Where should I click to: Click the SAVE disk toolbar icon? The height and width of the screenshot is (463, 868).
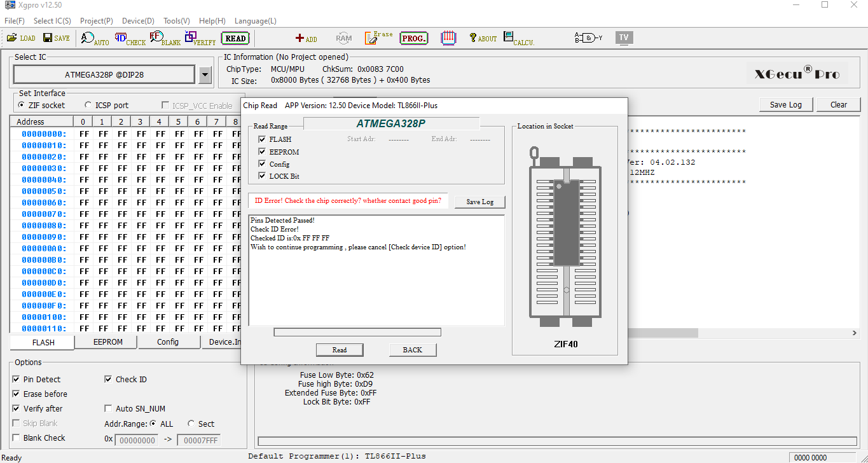[x=56, y=38]
